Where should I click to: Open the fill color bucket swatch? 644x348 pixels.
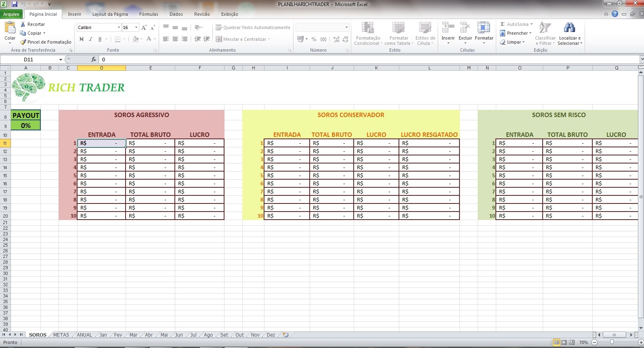tap(135, 39)
